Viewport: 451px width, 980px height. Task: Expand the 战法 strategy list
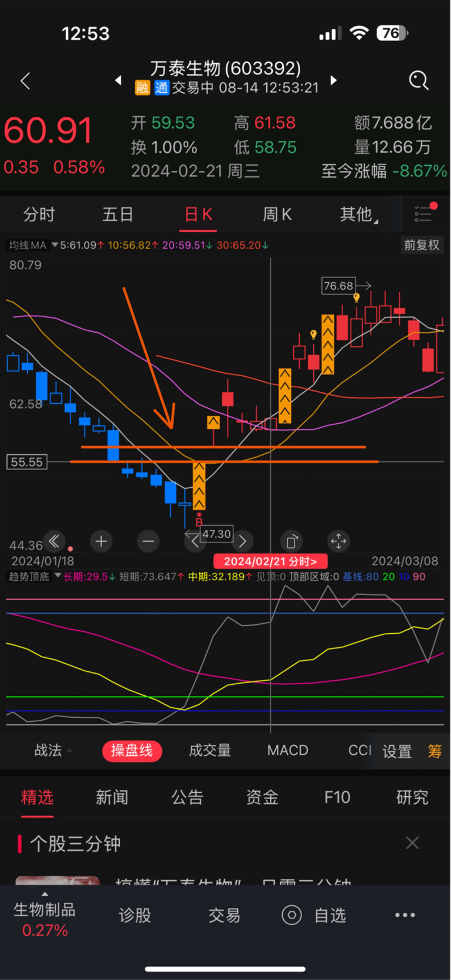point(53,751)
